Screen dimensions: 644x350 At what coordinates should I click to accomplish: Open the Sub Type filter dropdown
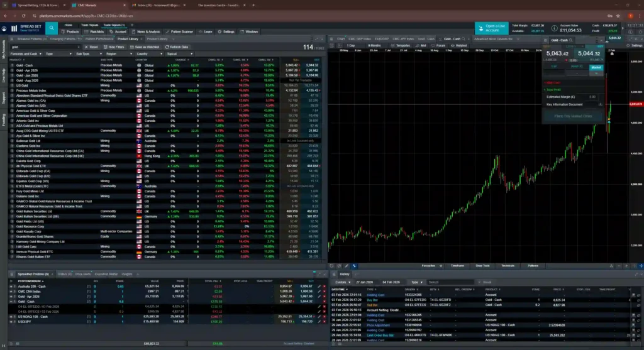coord(88,54)
